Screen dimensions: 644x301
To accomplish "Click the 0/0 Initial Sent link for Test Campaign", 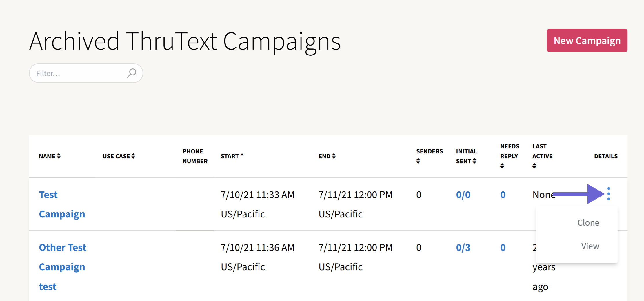I will pyautogui.click(x=463, y=195).
